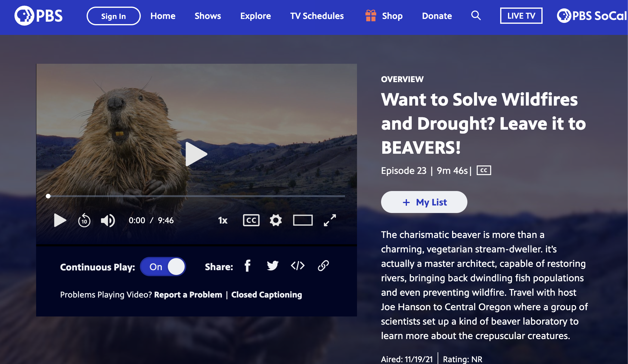
Task: Turn off Continuous Play toggle
Action: [x=163, y=267]
